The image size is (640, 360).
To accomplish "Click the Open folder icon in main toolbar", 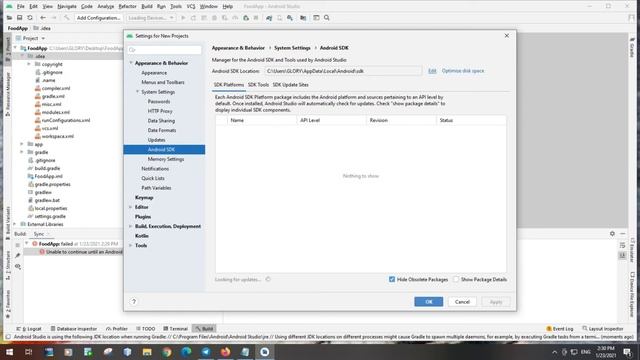I will (9, 18).
